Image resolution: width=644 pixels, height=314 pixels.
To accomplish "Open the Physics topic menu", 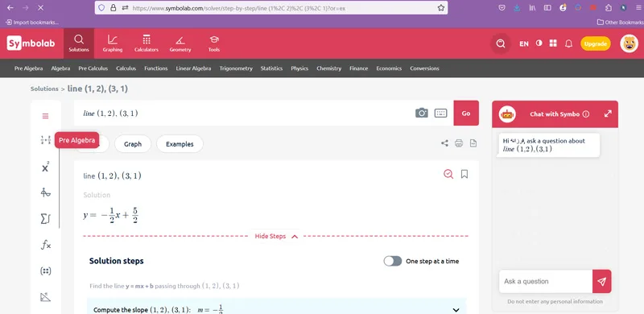I will 299,68.
